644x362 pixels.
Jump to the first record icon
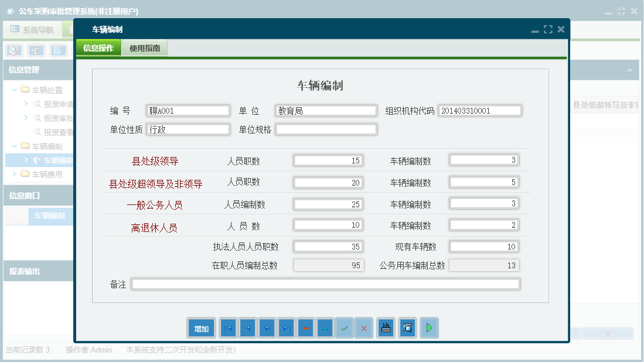coord(228,328)
